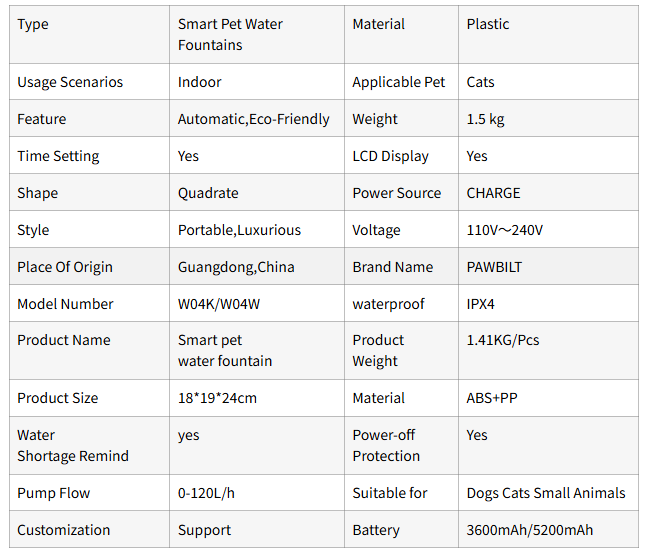Viewport: 645px width, 548px height.
Task: Click the "18*19*24cm" product size value
Action: [x=217, y=398]
